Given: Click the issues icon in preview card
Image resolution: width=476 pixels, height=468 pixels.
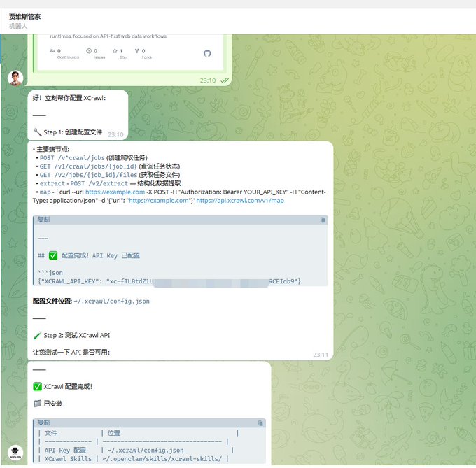Looking at the screenshot, I should pyautogui.click(x=89, y=51).
